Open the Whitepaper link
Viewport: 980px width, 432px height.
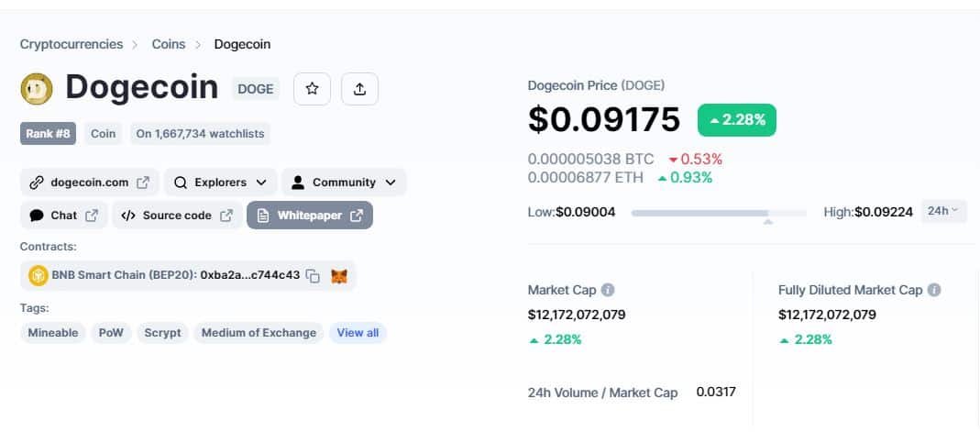point(310,215)
